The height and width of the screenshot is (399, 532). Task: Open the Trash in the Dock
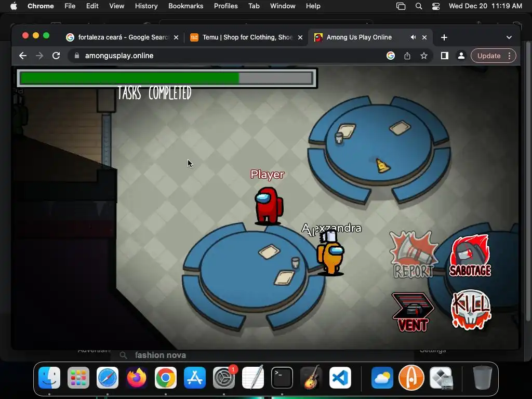coord(483,377)
